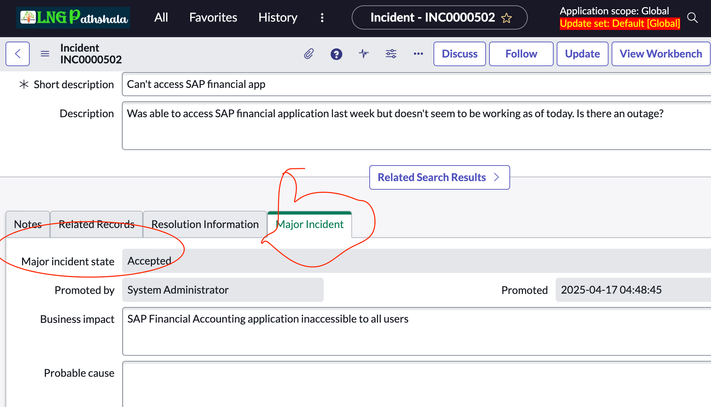Click the Incident - INC0000502 title pill
The image size is (711, 407).
[x=439, y=18]
